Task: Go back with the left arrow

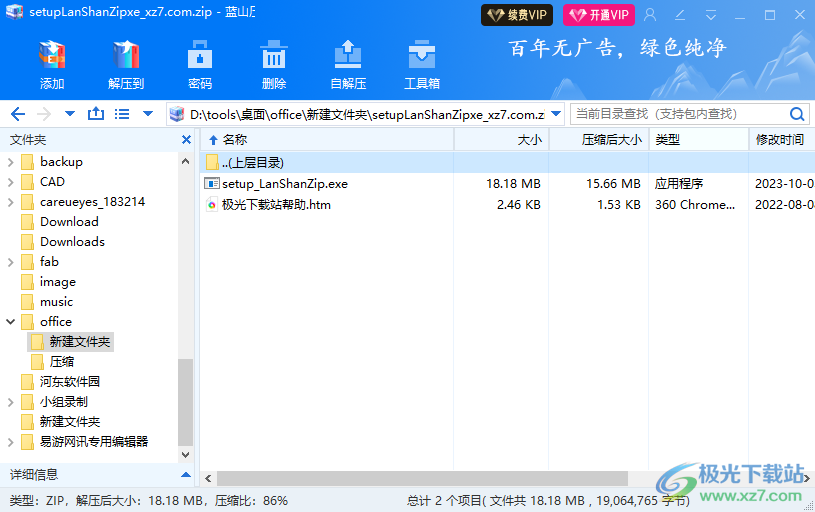Action: tap(18, 114)
